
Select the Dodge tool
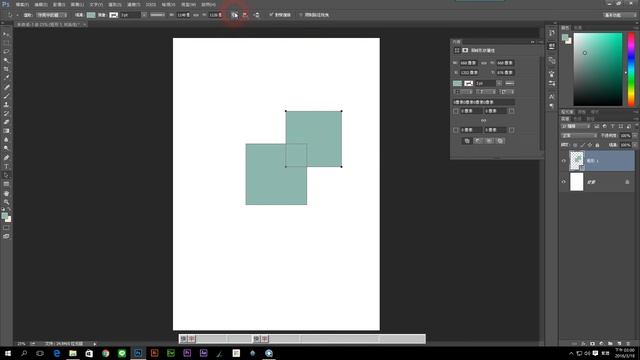(x=6, y=149)
